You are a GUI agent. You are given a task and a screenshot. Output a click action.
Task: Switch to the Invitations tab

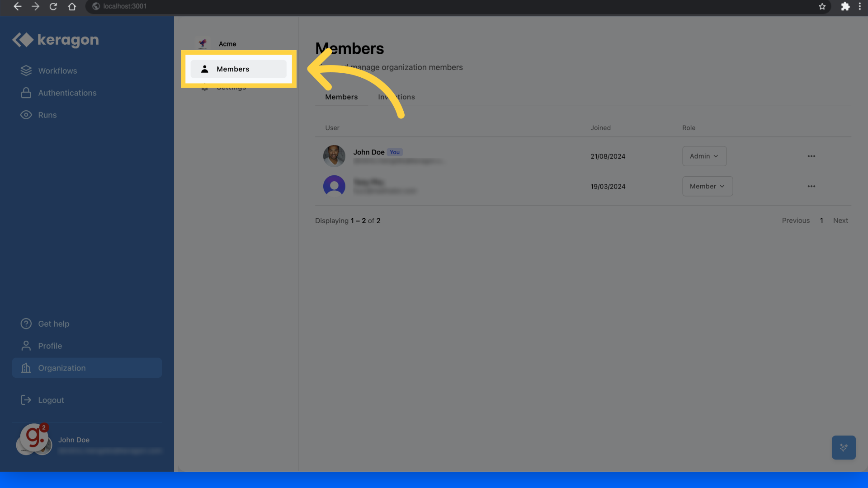point(396,97)
